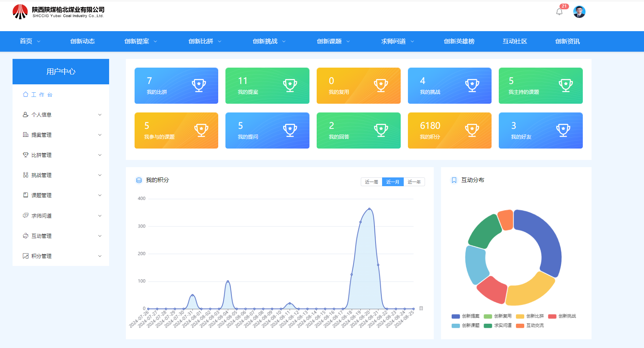This screenshot has width=644, height=348.
Task: Click the home icon beside 工作台
Action: pyautogui.click(x=25, y=95)
